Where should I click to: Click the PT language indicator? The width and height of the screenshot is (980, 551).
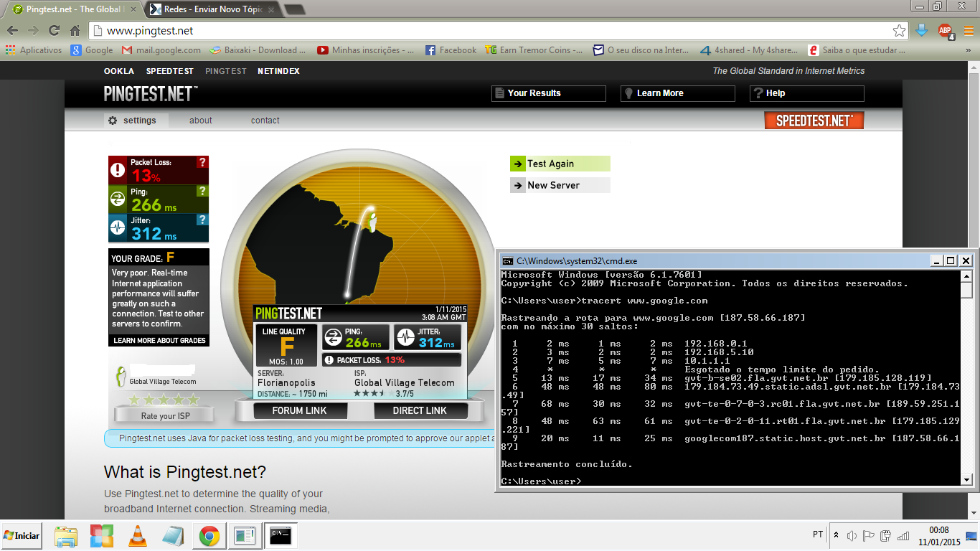[x=818, y=534]
